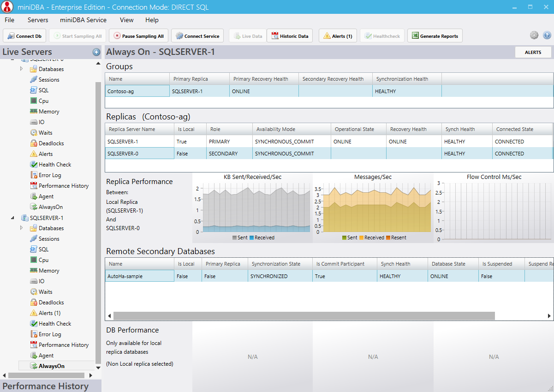
Task: Open the miniDBA Service menu
Action: pyautogui.click(x=83, y=20)
